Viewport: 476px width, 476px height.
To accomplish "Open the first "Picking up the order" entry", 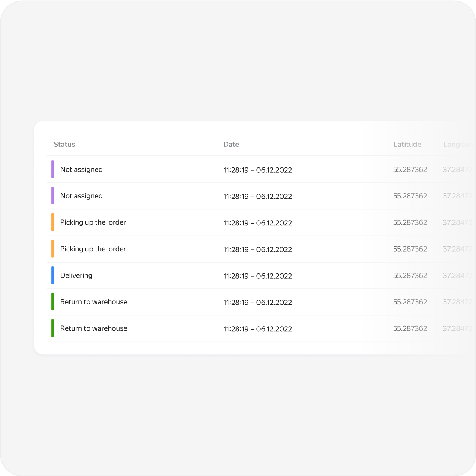I will click(93, 222).
